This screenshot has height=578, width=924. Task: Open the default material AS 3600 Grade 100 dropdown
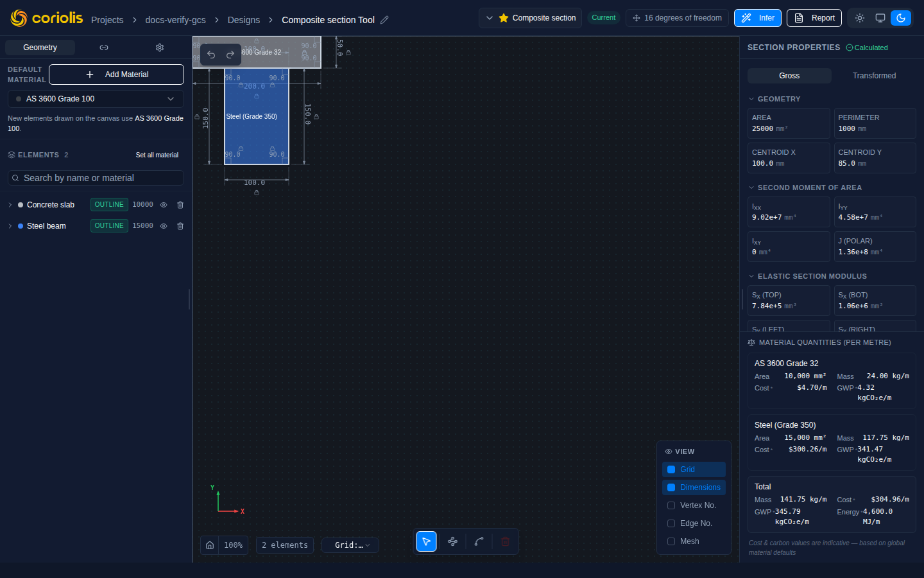(x=96, y=99)
